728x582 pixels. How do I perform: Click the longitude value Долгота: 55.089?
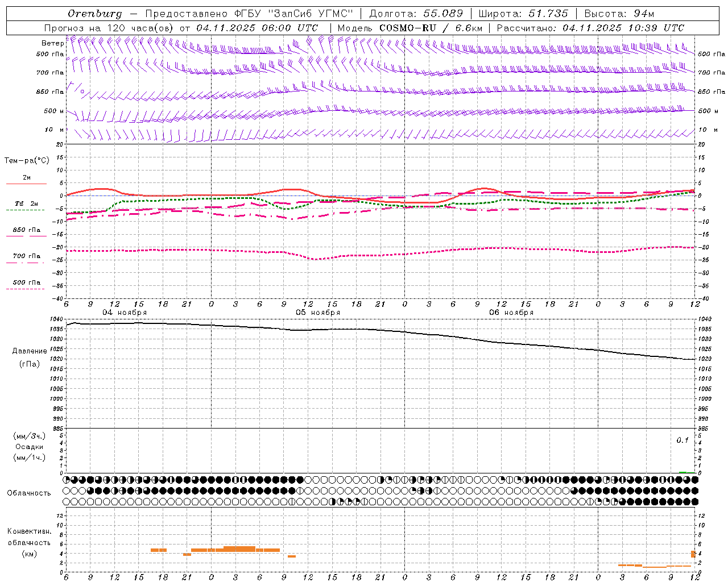point(416,14)
